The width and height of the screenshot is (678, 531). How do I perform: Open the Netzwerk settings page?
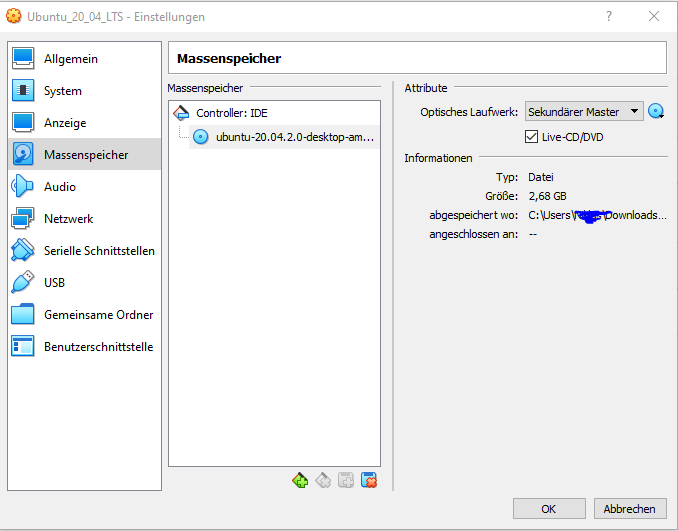84,218
